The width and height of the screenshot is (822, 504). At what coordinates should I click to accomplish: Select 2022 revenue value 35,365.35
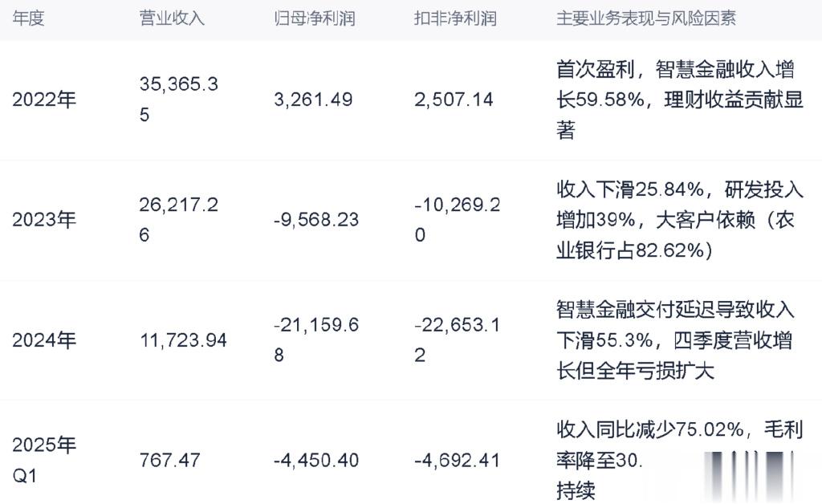[x=179, y=99]
